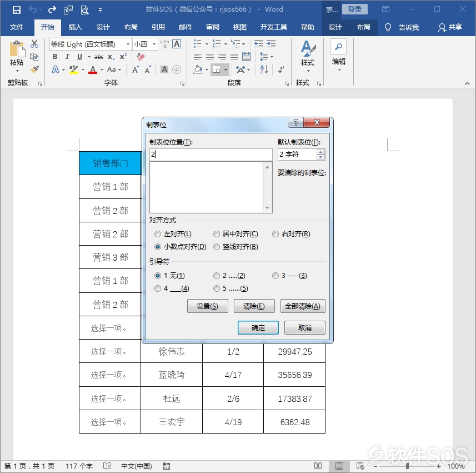Switch to the 插入 Insert tab
This screenshot has width=476, height=473.
point(76,27)
